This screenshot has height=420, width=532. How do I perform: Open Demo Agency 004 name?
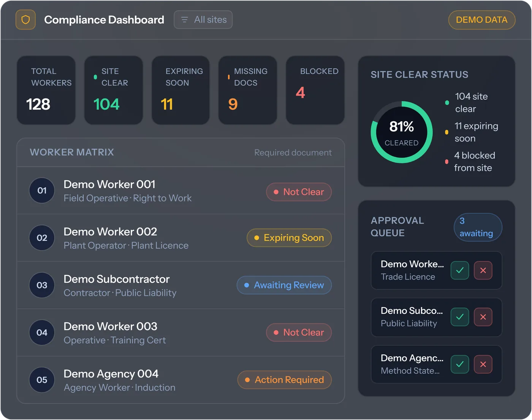coord(111,374)
